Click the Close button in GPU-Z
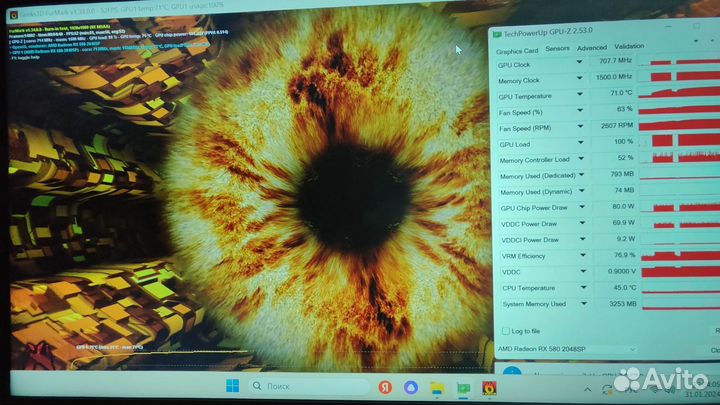 (x=712, y=351)
